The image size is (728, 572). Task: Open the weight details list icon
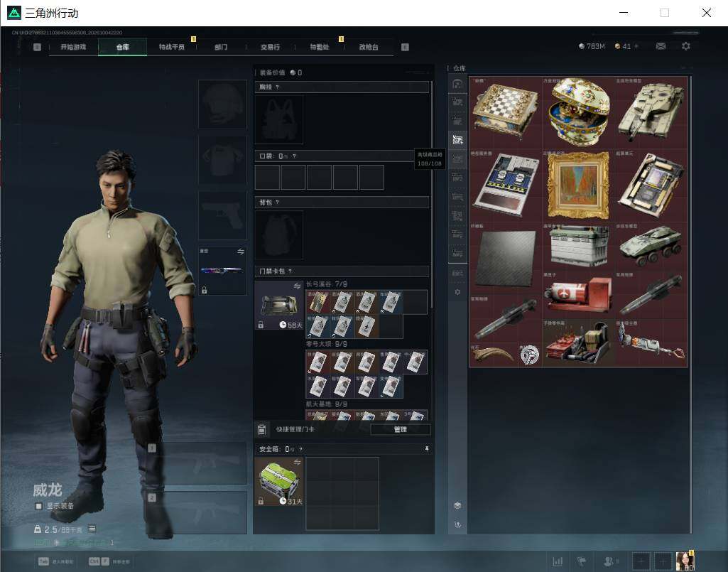(x=92, y=529)
